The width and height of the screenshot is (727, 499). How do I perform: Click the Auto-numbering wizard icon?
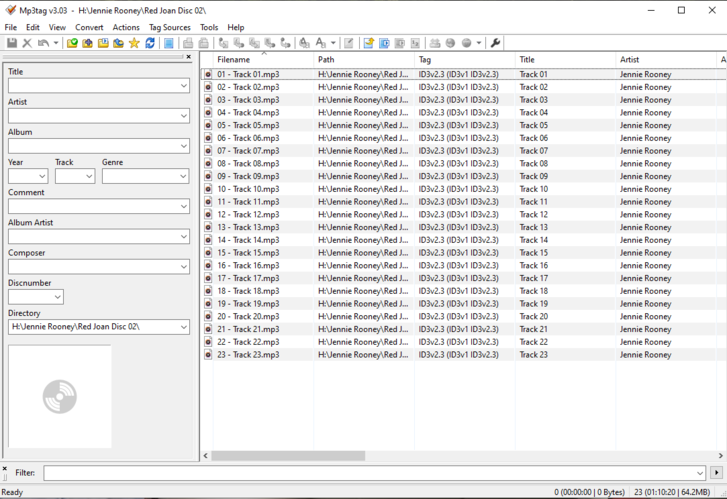click(415, 43)
